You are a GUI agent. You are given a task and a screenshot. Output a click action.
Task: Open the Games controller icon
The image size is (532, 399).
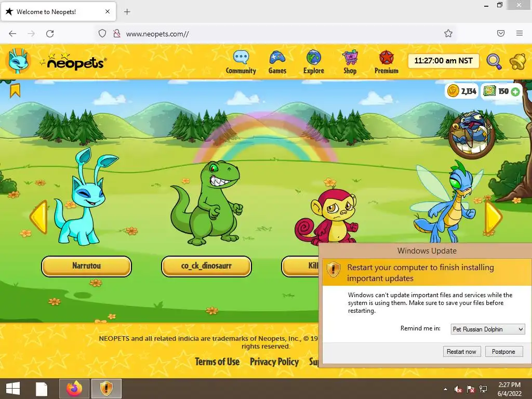coord(277,57)
